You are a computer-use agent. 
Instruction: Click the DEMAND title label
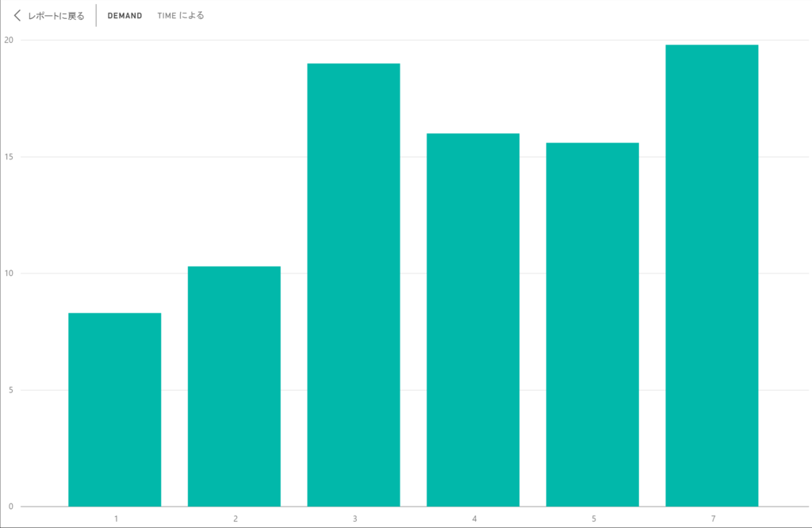point(124,16)
